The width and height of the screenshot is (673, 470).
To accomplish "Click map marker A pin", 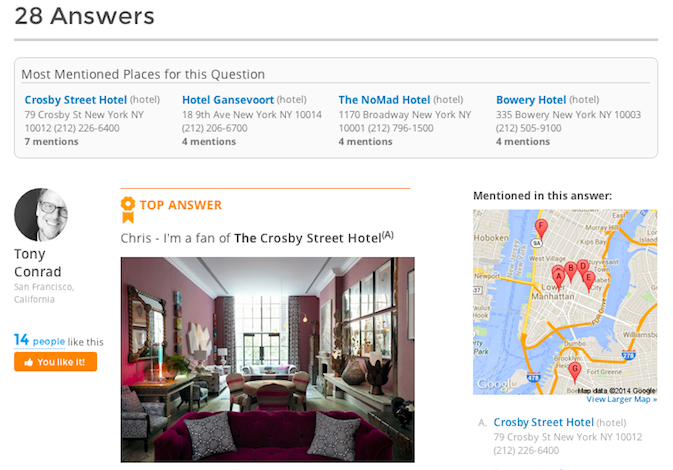I will (x=558, y=275).
